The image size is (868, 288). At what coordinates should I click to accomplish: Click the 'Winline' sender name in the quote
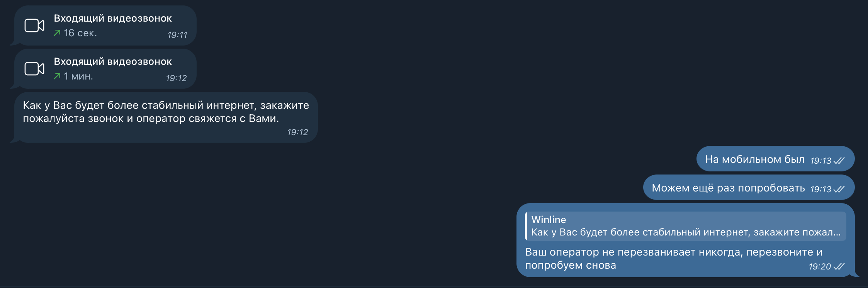click(549, 220)
